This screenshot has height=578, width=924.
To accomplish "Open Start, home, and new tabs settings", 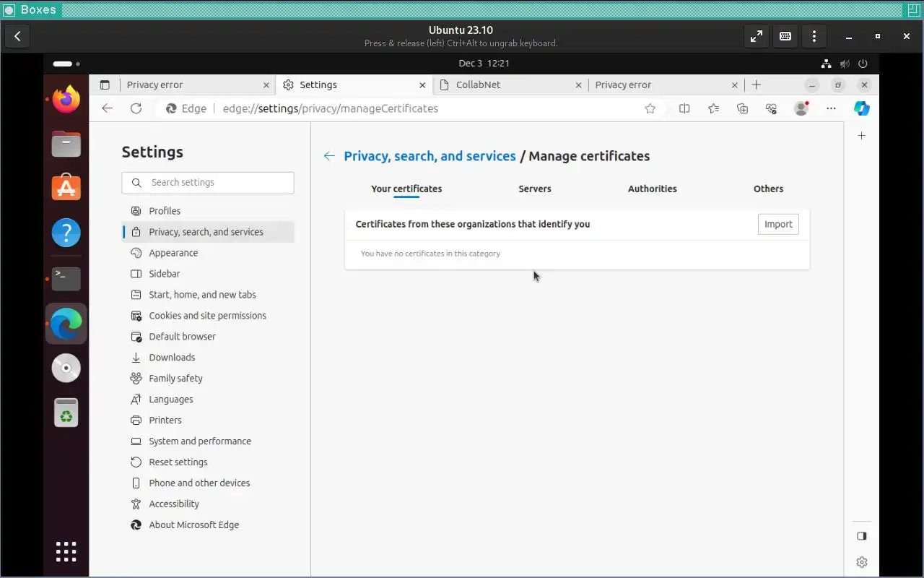I will 208,295.
